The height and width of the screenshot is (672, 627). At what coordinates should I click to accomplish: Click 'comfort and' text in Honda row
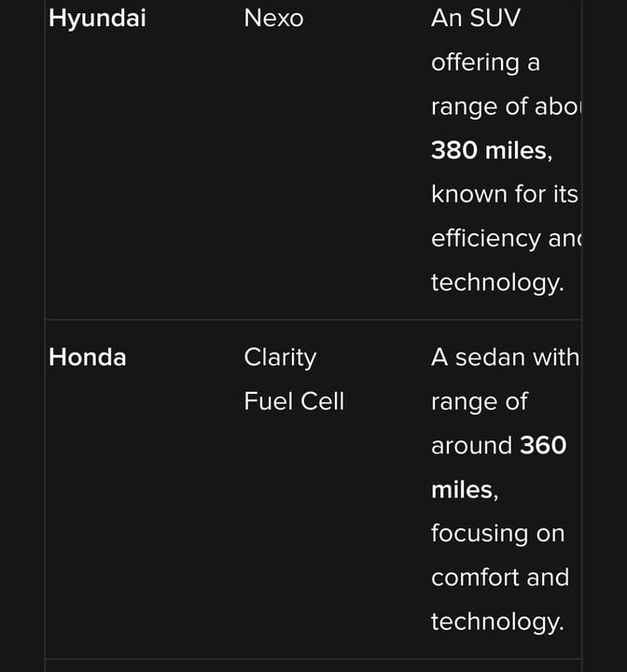[x=500, y=578]
